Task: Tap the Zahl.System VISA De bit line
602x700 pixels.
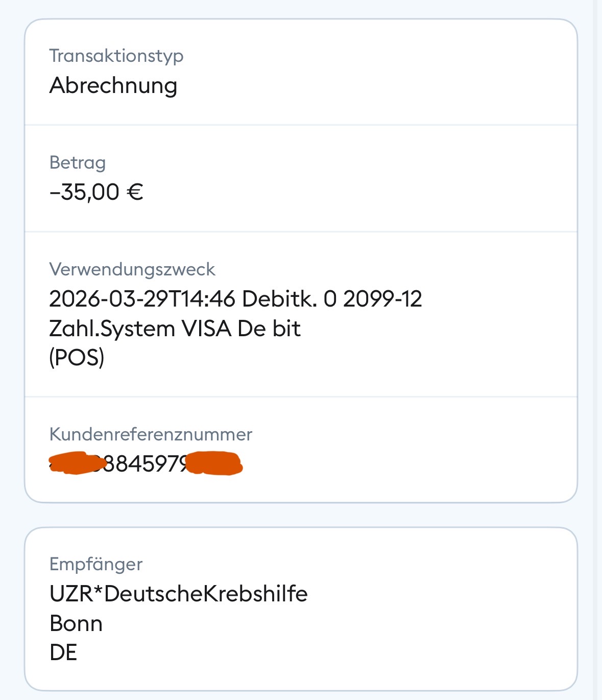Action: (x=175, y=329)
